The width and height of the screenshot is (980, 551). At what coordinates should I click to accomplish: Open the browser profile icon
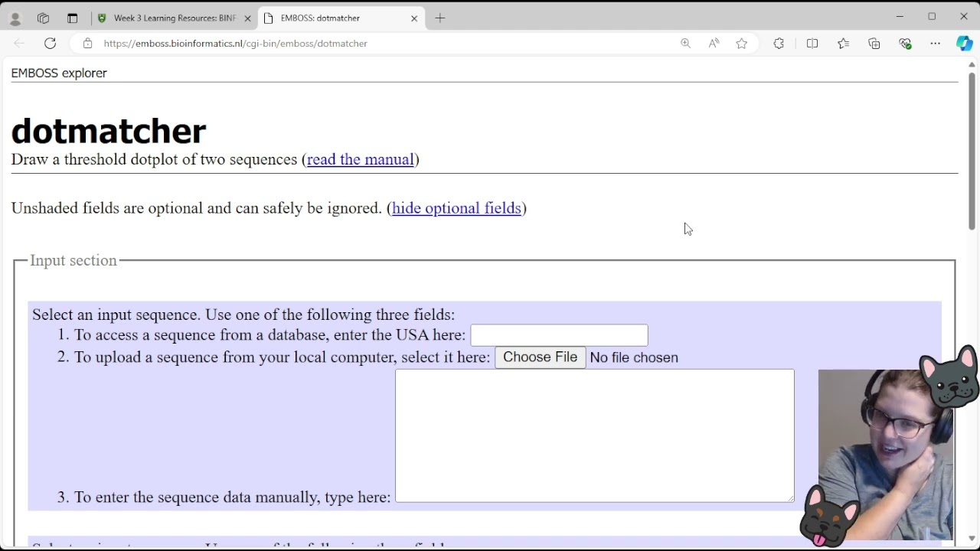pos(15,18)
